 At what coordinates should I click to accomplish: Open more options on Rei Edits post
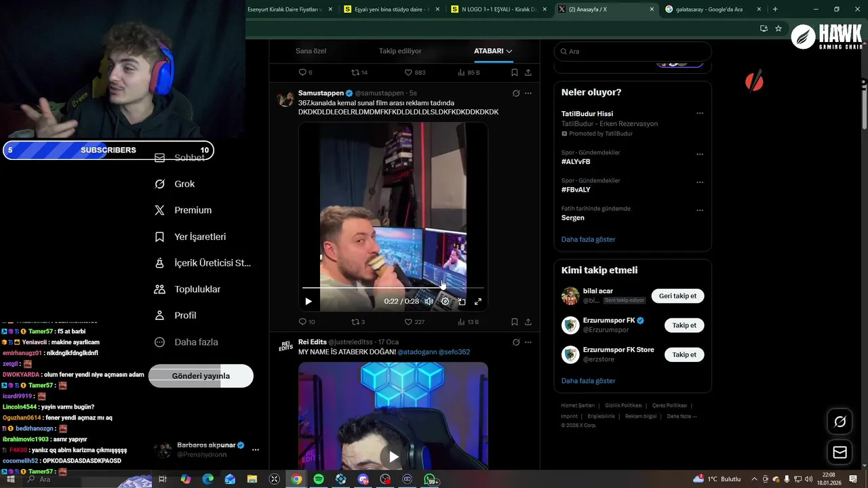point(528,342)
